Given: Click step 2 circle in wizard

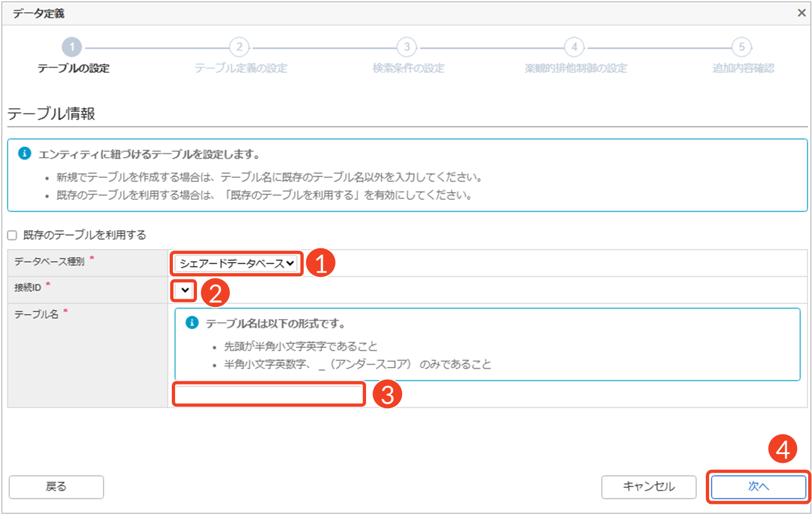Looking at the screenshot, I should pos(239,47).
